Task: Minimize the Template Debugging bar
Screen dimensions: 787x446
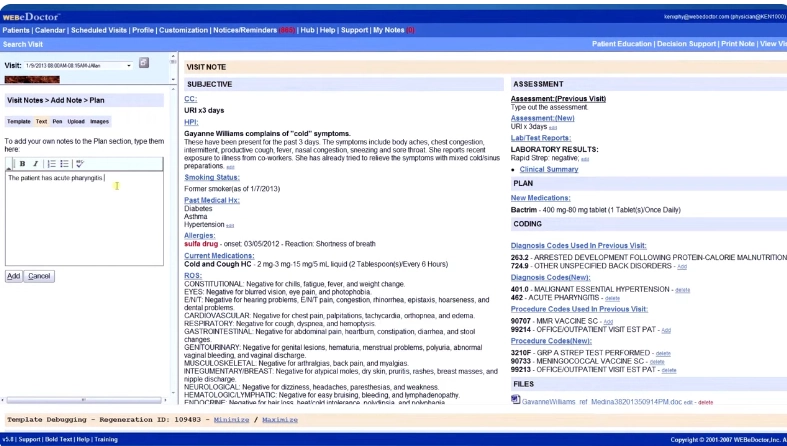Action: pyautogui.click(x=231, y=419)
